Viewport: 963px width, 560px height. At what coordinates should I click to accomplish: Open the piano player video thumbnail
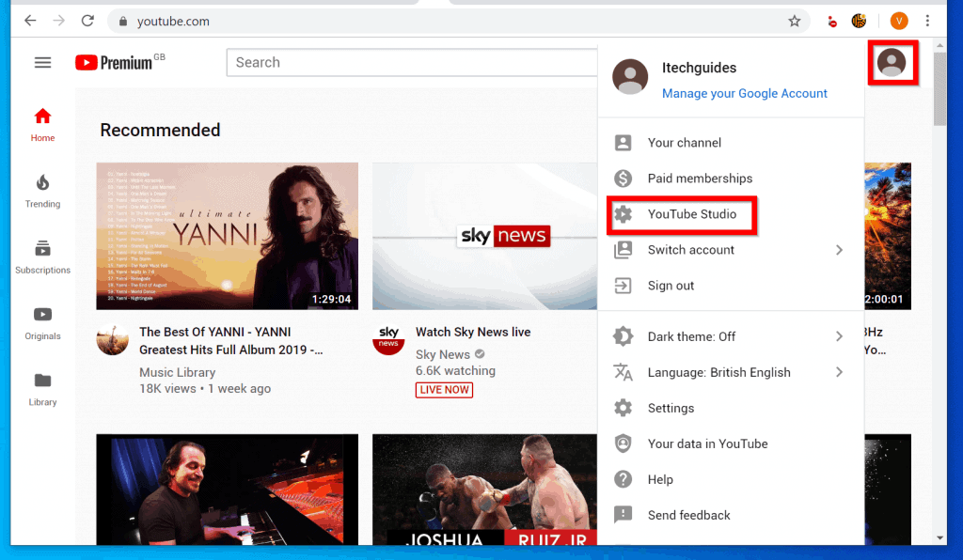(x=228, y=490)
